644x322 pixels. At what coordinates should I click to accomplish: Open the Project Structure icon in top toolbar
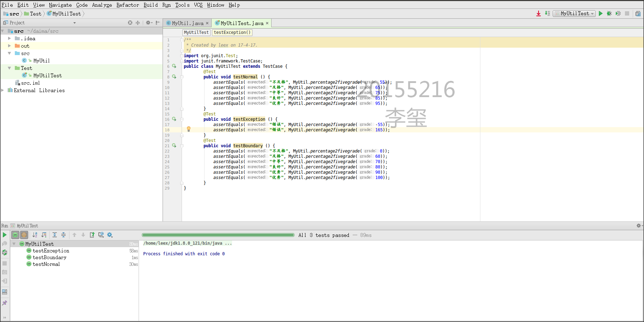click(x=638, y=13)
